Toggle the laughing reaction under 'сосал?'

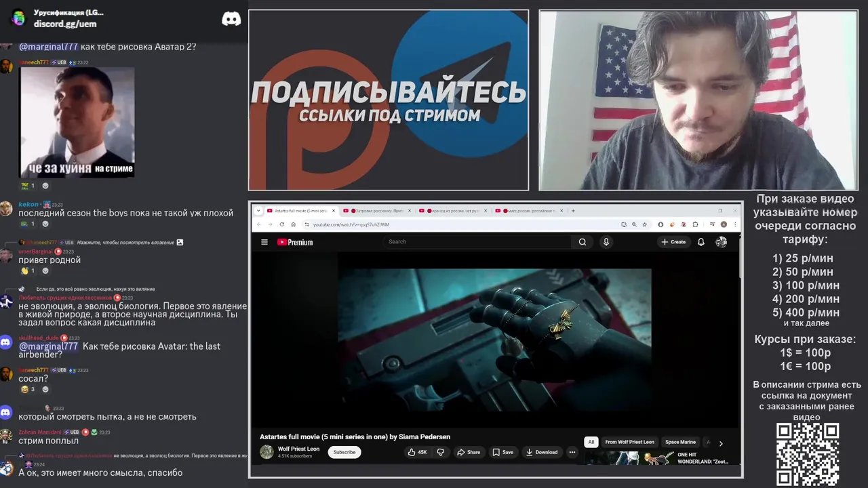(28, 389)
